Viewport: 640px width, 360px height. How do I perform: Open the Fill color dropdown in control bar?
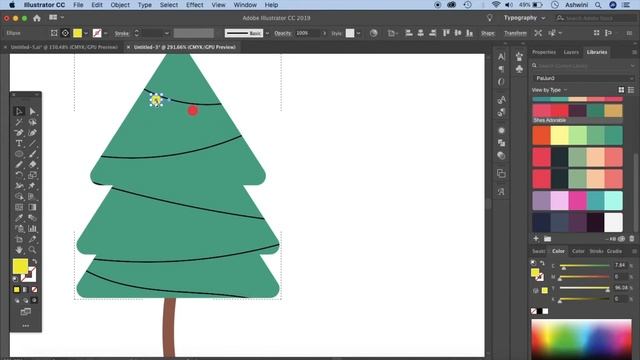(86, 33)
